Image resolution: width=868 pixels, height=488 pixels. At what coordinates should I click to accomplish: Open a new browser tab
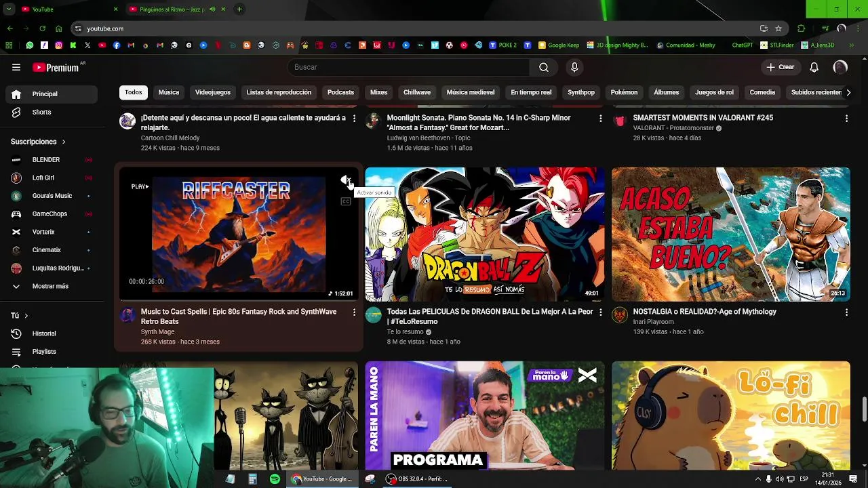(x=239, y=9)
